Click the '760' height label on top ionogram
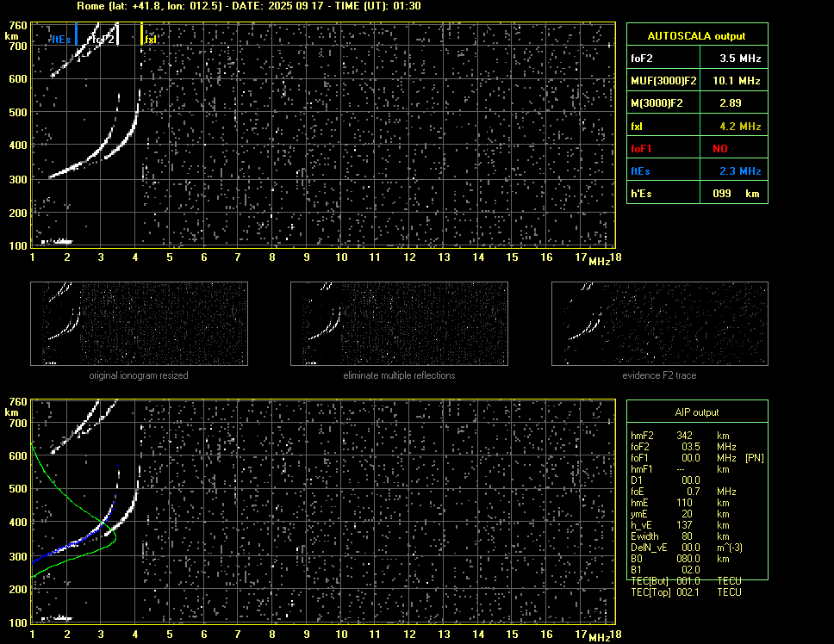Viewport: 834px width, 644px height. (18, 26)
